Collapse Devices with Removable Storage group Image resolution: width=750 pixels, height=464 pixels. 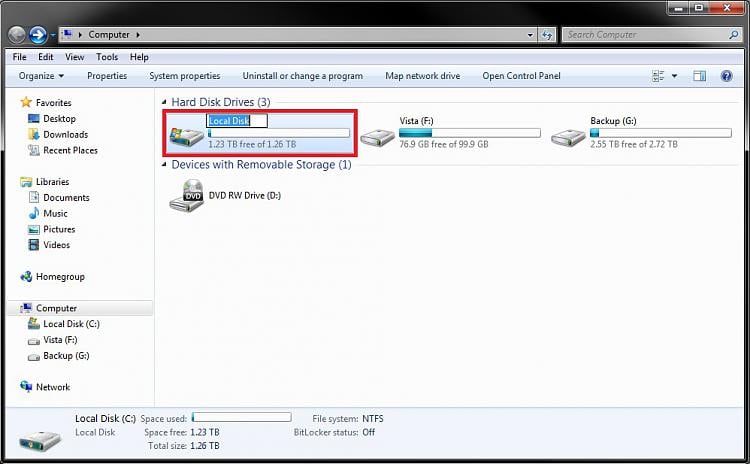pyautogui.click(x=164, y=165)
